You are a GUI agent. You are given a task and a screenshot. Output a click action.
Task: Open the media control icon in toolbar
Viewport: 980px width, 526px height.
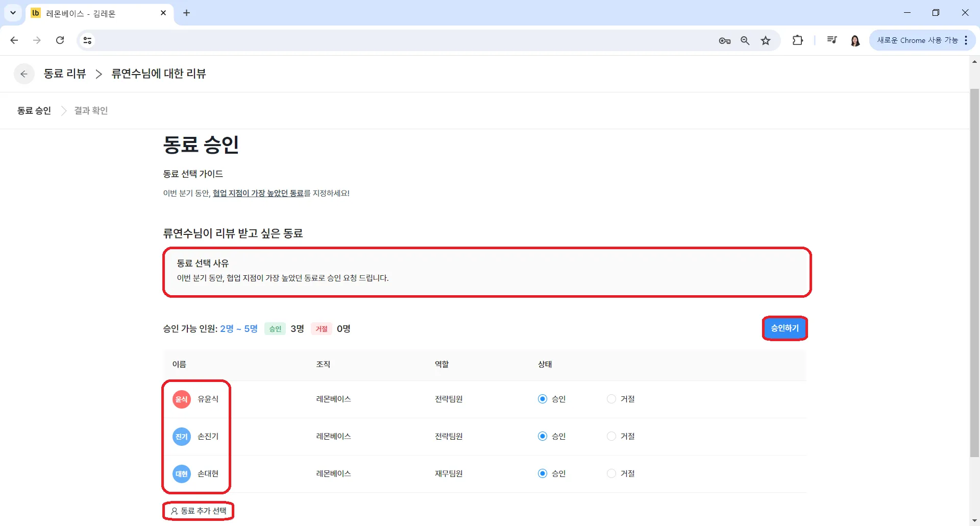click(832, 40)
